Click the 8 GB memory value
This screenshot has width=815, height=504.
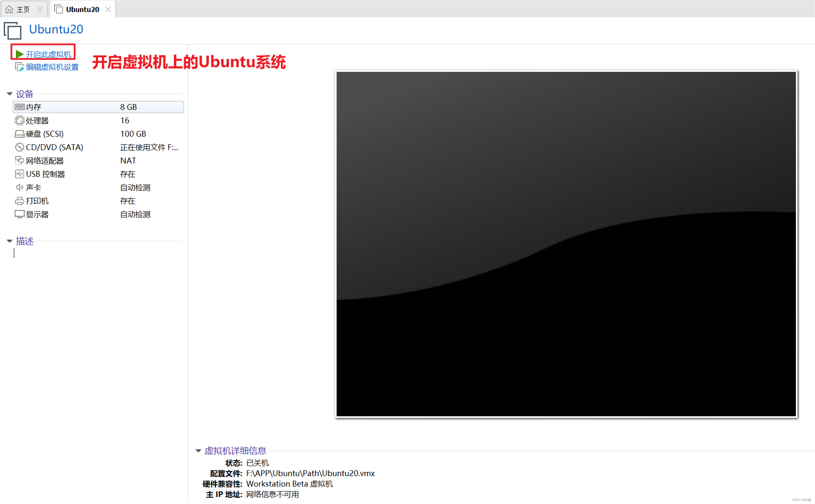click(x=129, y=107)
